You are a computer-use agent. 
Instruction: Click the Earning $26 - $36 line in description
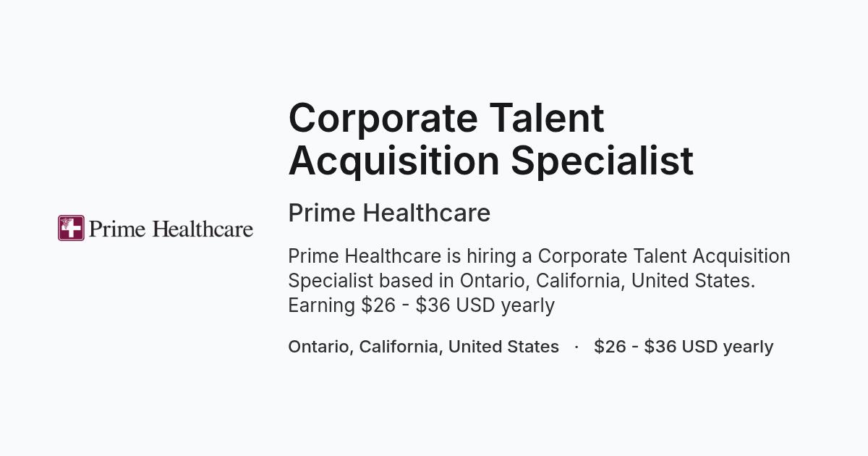tap(421, 305)
